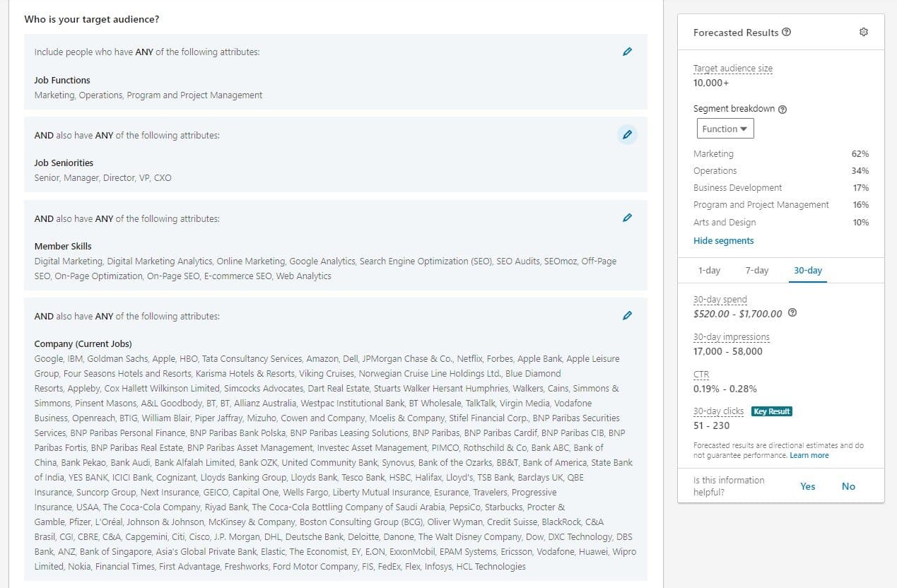897x588 pixels.
Task: Click the 30-day clicks label
Action: (x=718, y=411)
